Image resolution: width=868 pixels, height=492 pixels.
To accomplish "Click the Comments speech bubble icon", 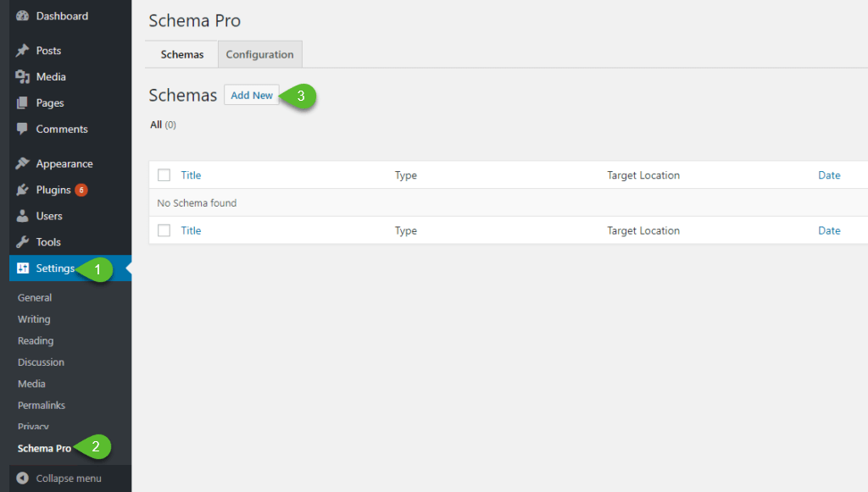I will coord(22,129).
